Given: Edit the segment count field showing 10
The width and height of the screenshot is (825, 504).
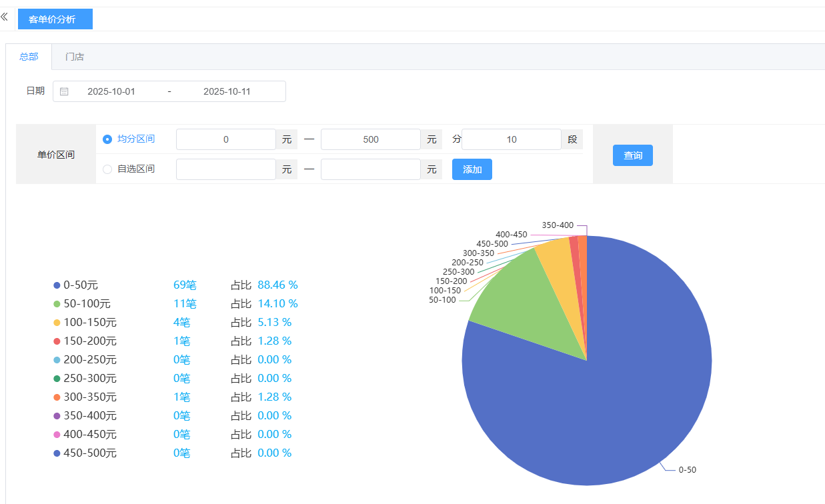Looking at the screenshot, I should [511, 139].
